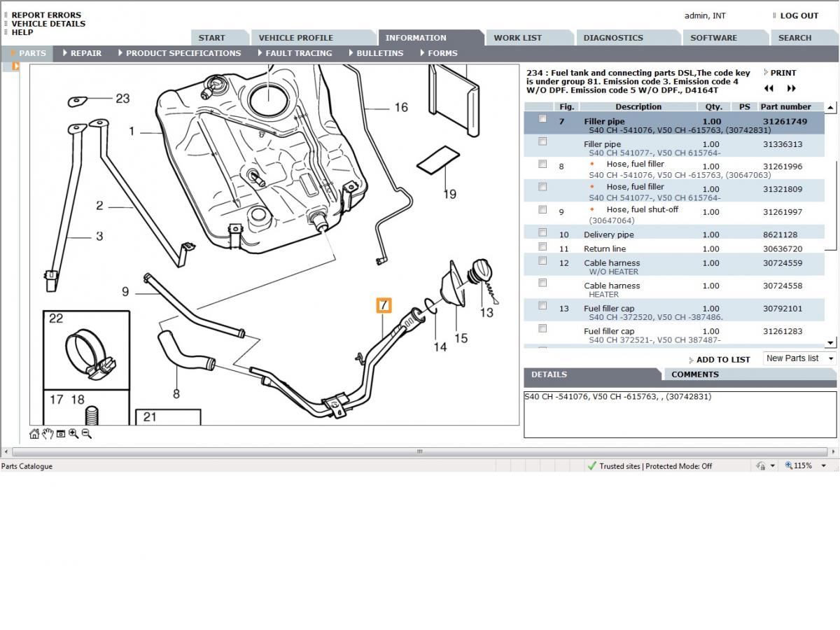Image resolution: width=840 pixels, height=630 pixels.
Task: Expand the BULLETINS submenu
Action: (x=375, y=53)
